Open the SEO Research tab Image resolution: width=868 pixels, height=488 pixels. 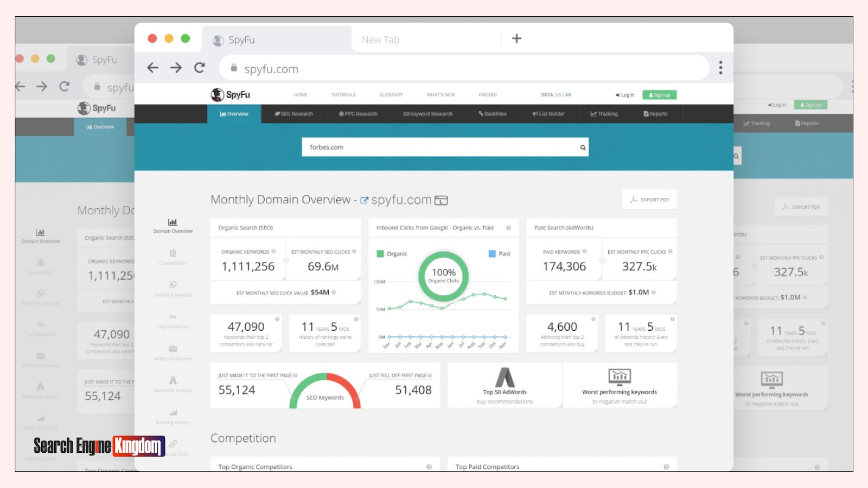294,114
